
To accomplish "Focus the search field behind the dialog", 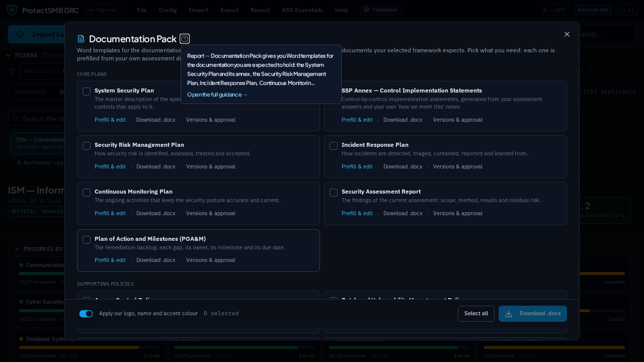I will pyautogui.click(x=43, y=119).
